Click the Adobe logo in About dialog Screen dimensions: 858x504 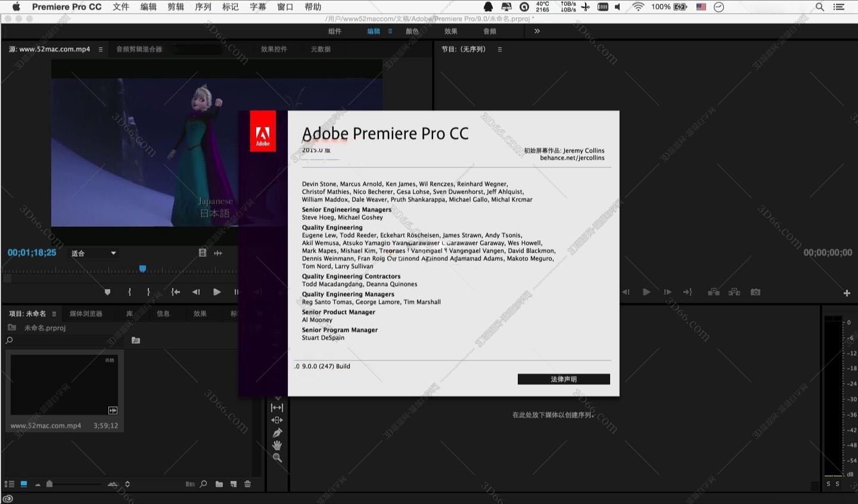click(x=263, y=131)
